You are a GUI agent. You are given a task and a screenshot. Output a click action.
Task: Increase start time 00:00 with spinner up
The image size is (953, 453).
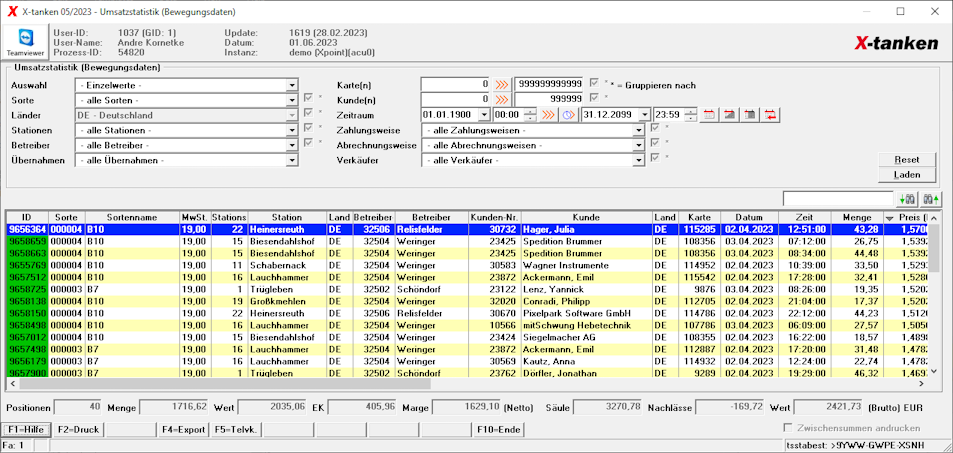tap(531, 111)
